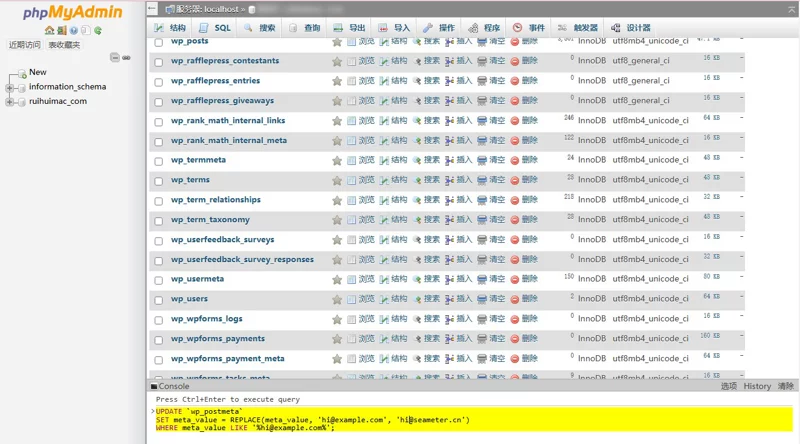Switch to the SQL tab

pos(215,28)
